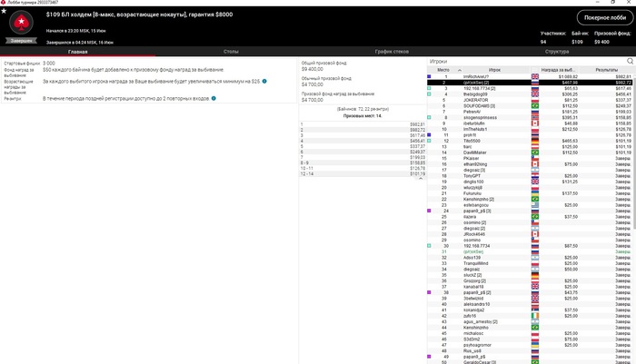Select player JOKERATOR in place 5
This screenshot has width=636, height=364.
coord(530,100)
